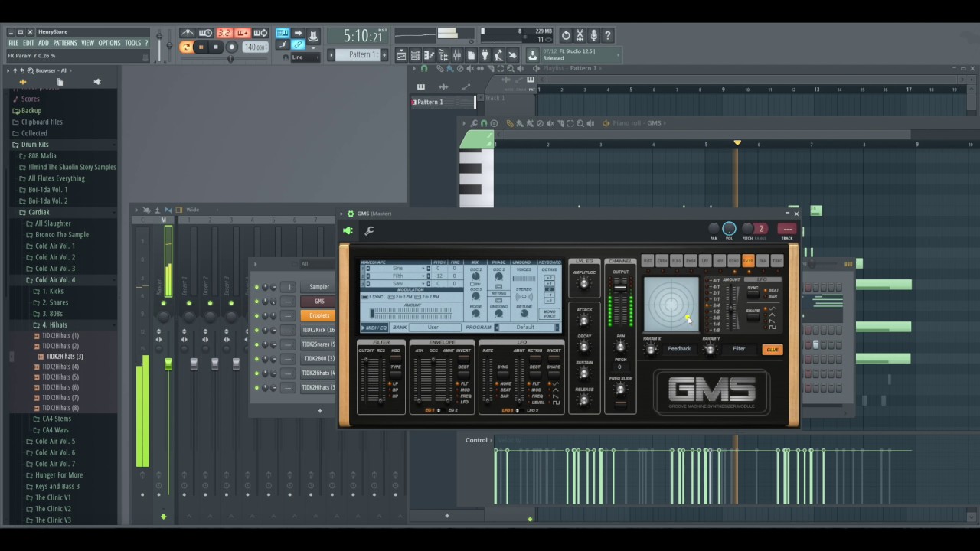Add a channel with the plus button

(320, 411)
